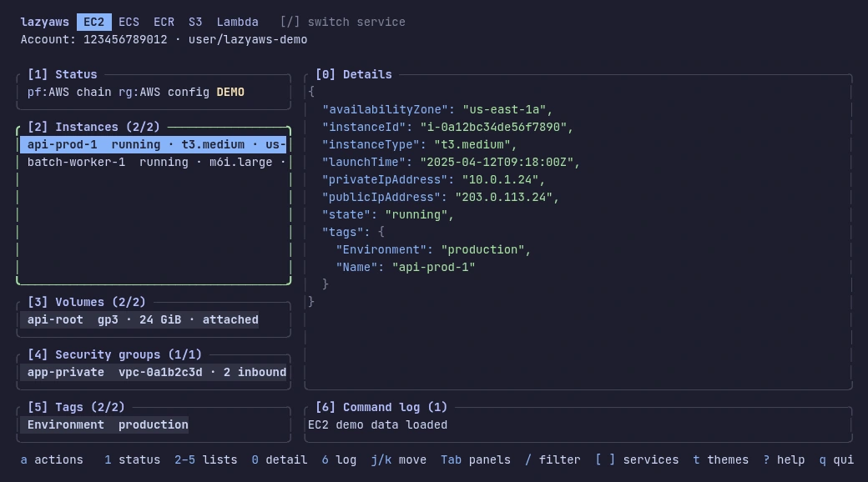Click the '0 detail' footer shortcut

280,460
